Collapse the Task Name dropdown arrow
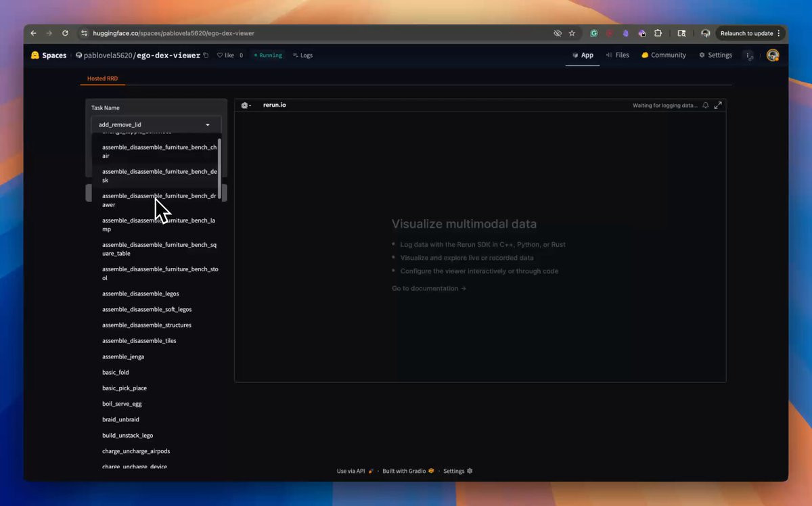Viewport: 812px width, 506px height. click(x=208, y=124)
